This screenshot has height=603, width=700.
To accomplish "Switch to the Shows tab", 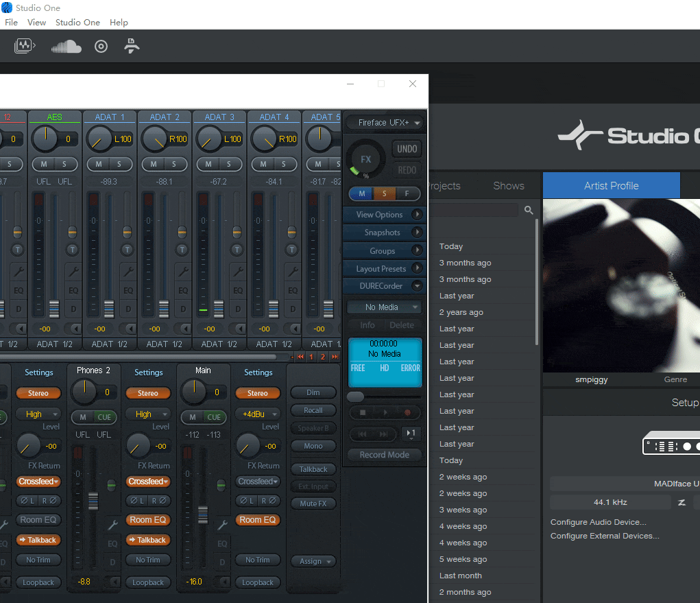I will [x=509, y=186].
